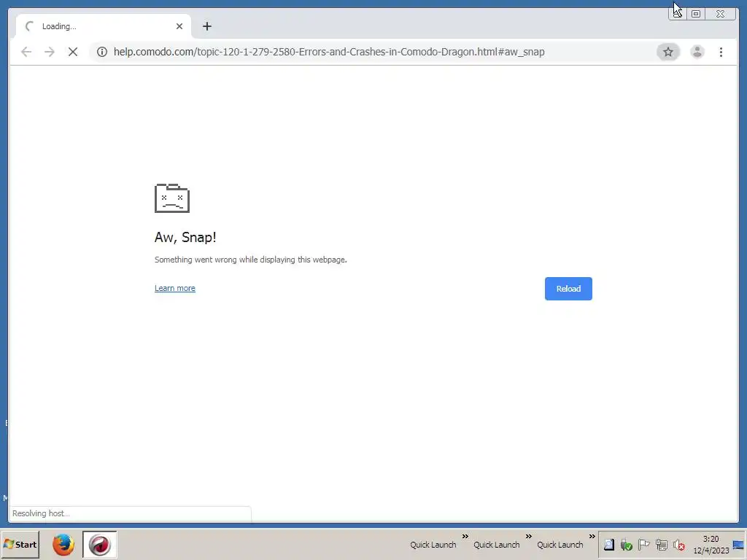Open the user profile icon
747x560 pixels.
697,52
